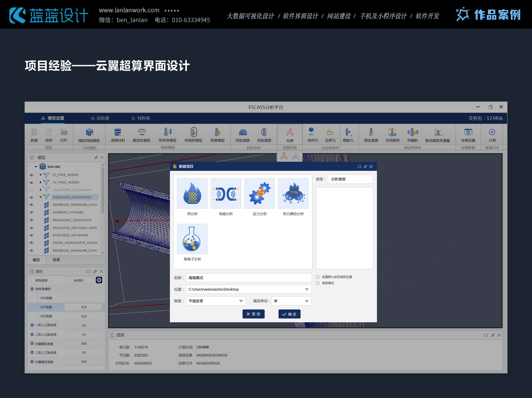
Task: Click the 确定 confirm button
Action: click(x=289, y=314)
